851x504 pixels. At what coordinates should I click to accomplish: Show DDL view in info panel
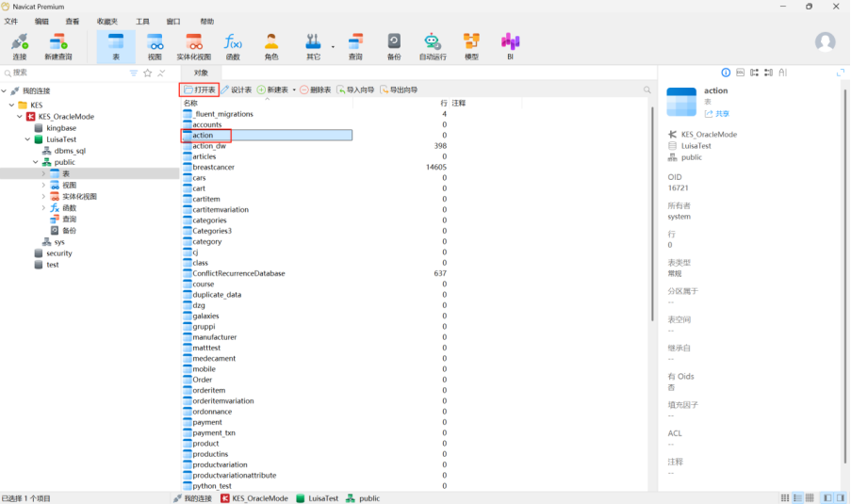click(x=740, y=73)
